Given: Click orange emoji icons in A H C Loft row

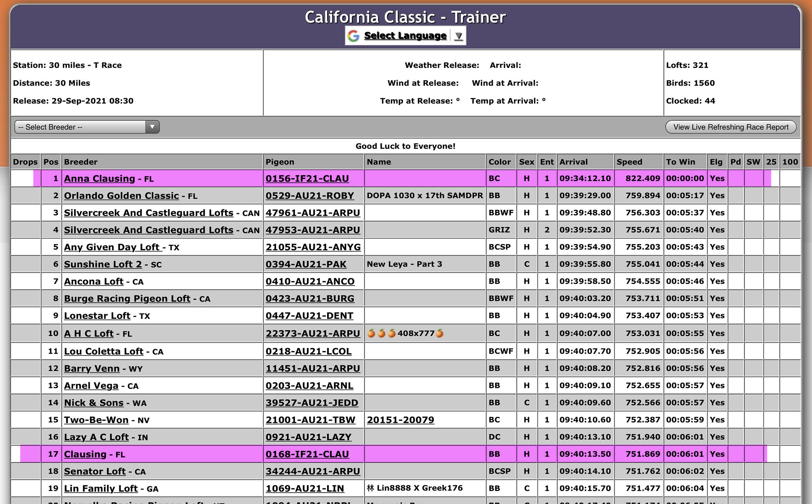Looking at the screenshot, I should (381, 333).
